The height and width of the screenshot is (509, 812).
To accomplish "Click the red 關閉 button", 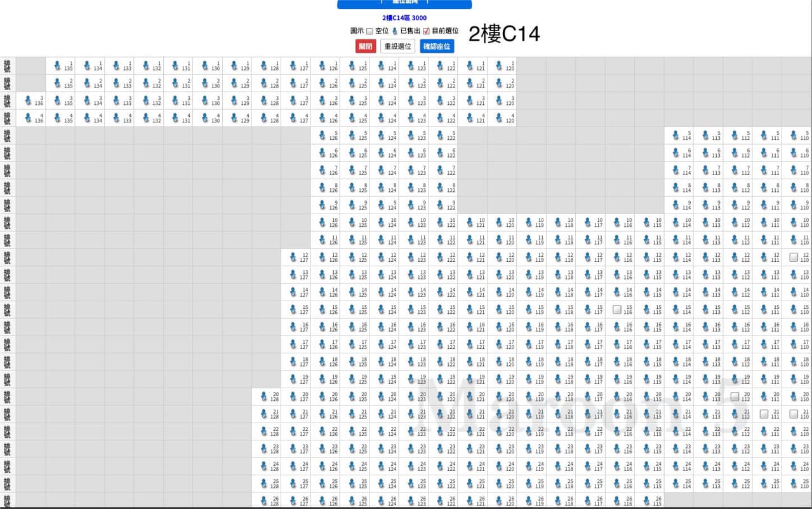I will coord(365,46).
